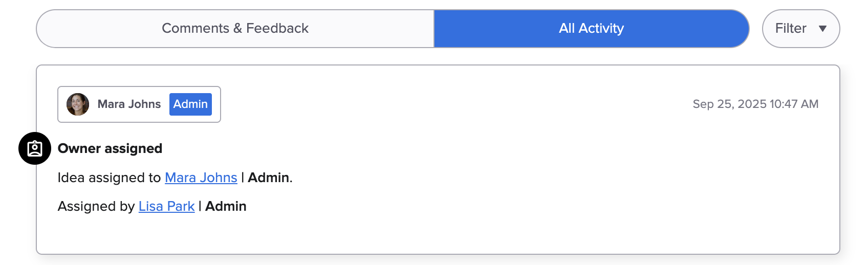Click the Owner assigned clipboard badge icon

tap(35, 148)
